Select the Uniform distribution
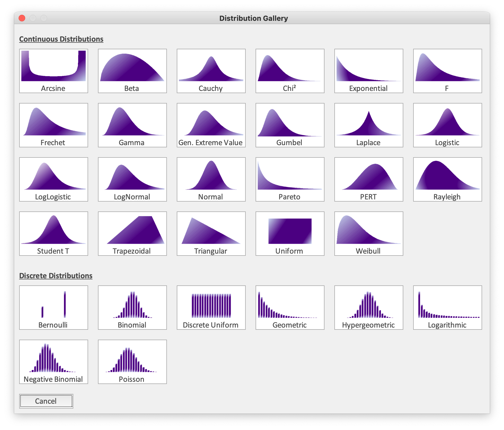 (289, 233)
